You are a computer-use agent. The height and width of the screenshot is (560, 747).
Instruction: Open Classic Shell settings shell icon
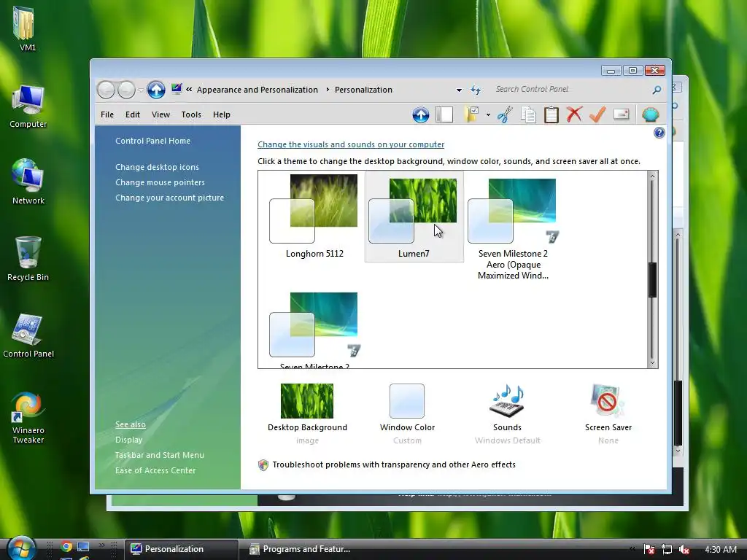pyautogui.click(x=650, y=114)
